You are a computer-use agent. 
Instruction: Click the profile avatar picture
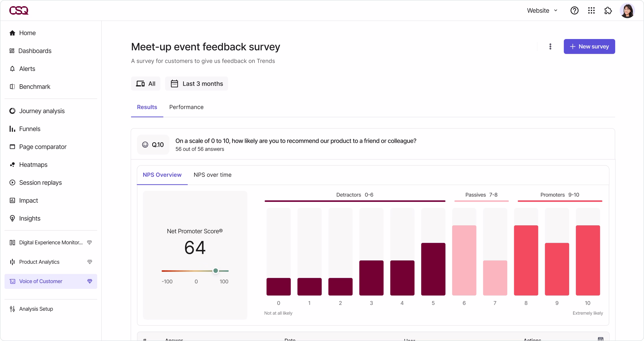click(628, 10)
